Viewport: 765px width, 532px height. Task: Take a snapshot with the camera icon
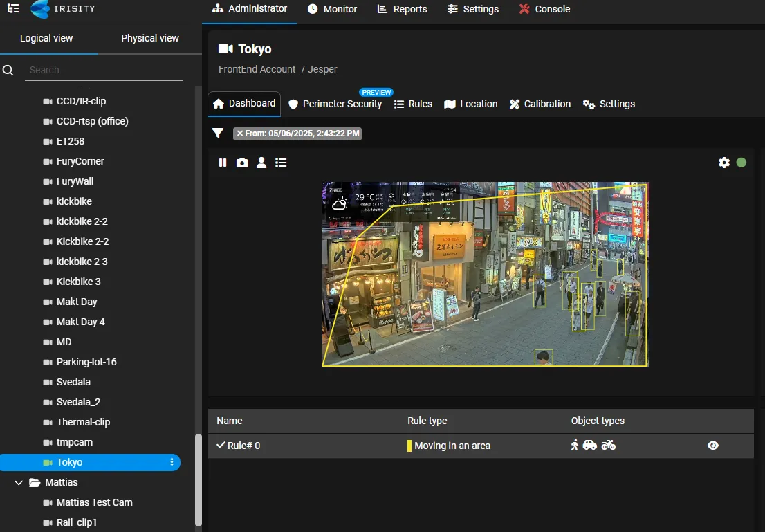click(242, 163)
